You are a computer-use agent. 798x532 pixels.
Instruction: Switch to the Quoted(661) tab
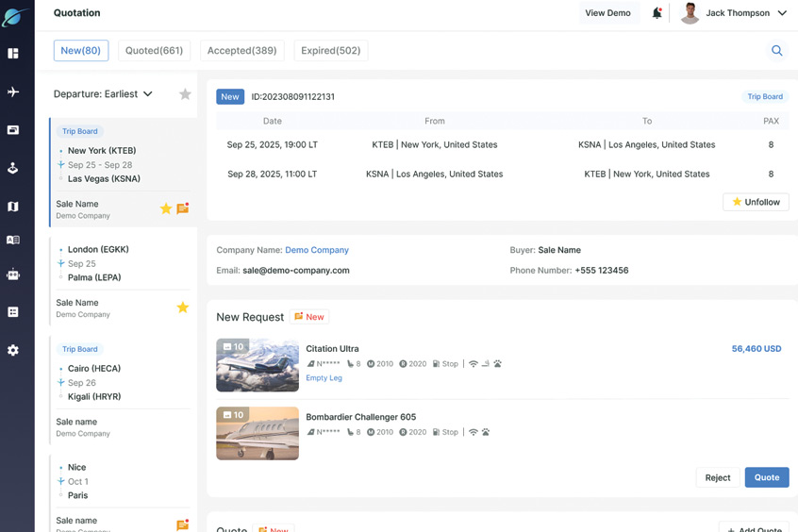[x=154, y=51]
